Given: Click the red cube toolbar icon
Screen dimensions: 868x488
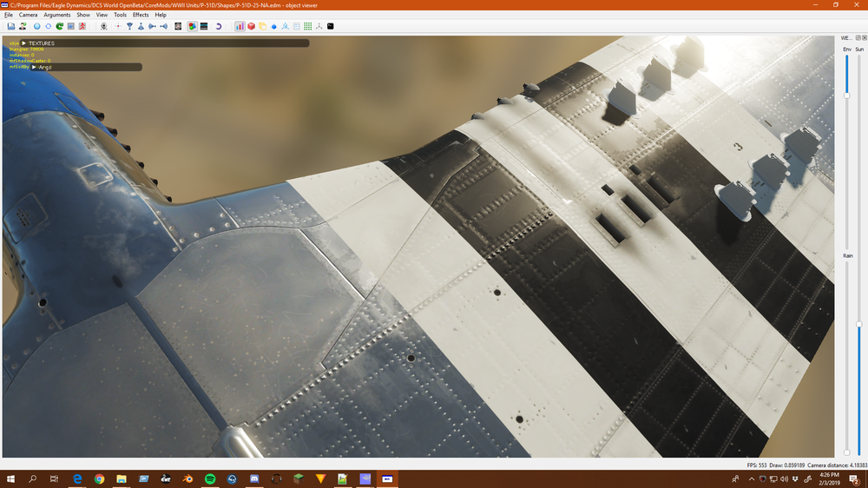Looking at the screenshot, I should click(x=252, y=26).
